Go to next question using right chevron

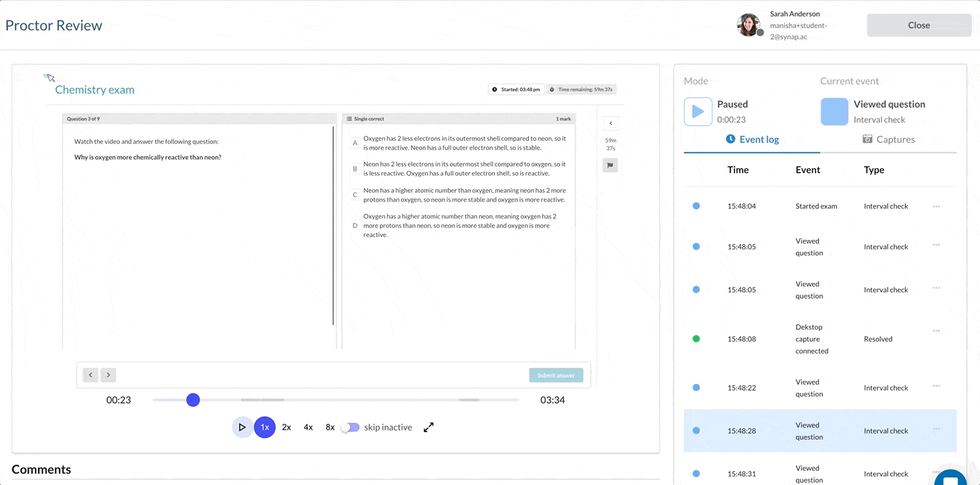click(108, 375)
